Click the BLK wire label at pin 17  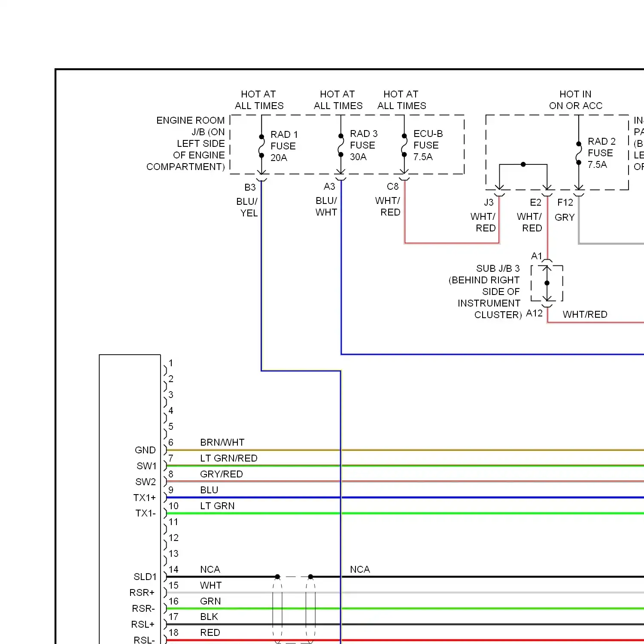coord(209,617)
